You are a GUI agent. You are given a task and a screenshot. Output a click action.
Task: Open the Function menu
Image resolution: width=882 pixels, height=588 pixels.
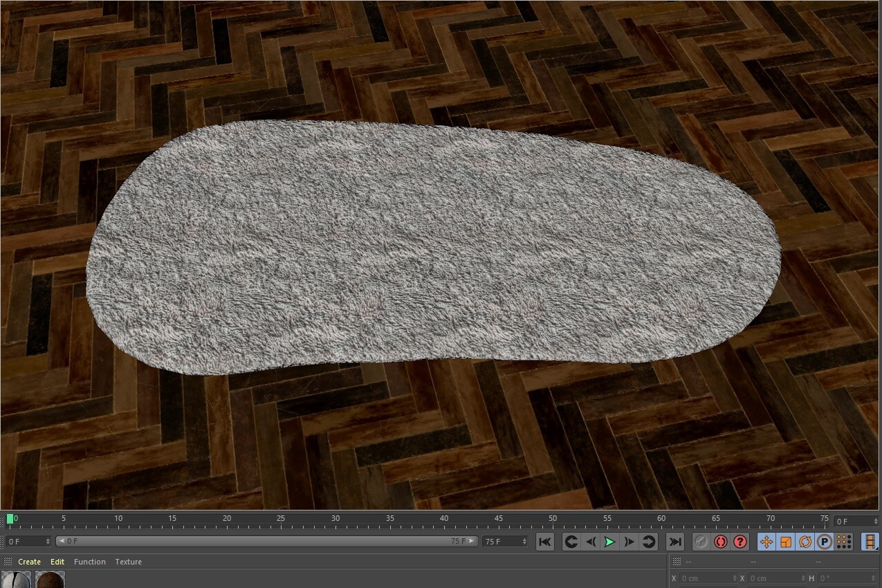90,562
